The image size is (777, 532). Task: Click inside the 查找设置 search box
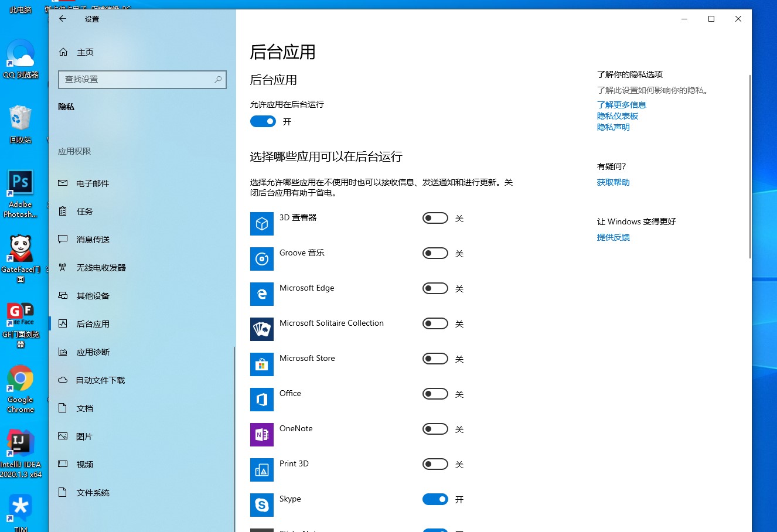[142, 80]
